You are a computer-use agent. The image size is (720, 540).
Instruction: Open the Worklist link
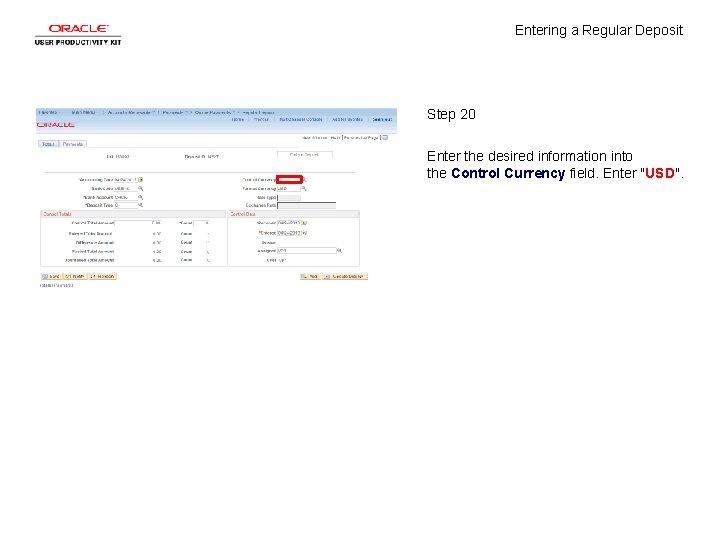tap(261, 119)
